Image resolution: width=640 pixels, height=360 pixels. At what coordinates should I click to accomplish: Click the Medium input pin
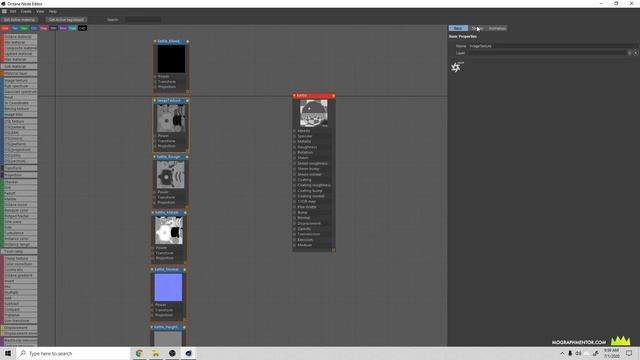click(294, 245)
